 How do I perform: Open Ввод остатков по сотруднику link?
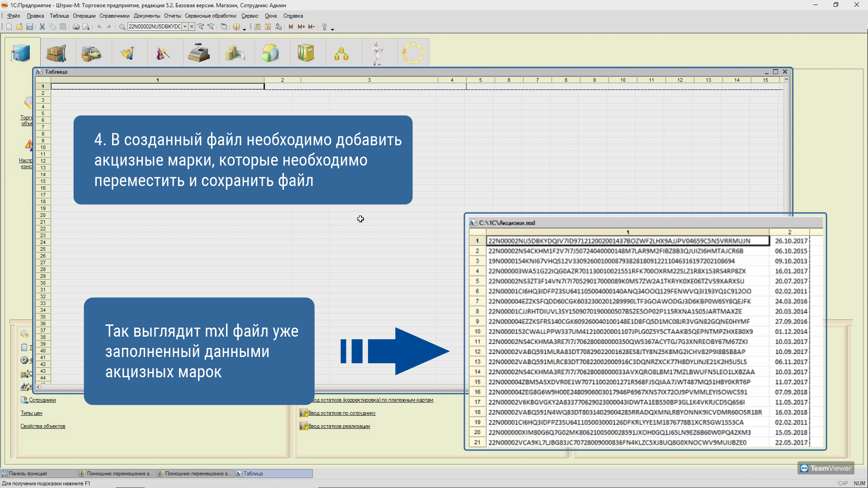(x=342, y=413)
